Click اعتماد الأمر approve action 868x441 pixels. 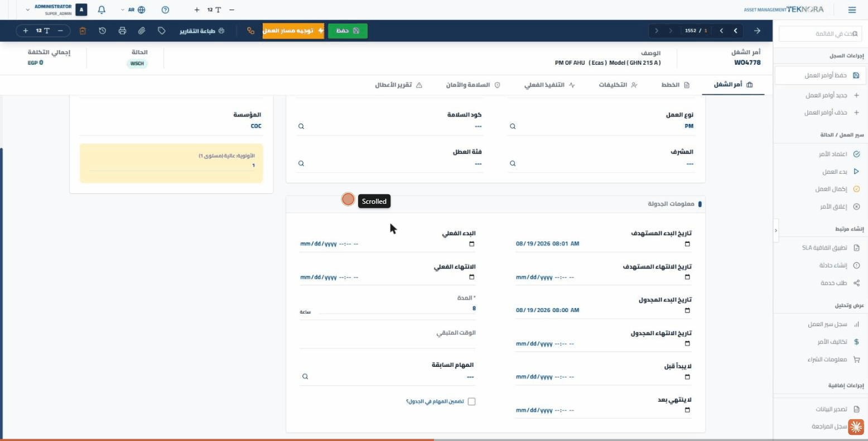coord(839,154)
